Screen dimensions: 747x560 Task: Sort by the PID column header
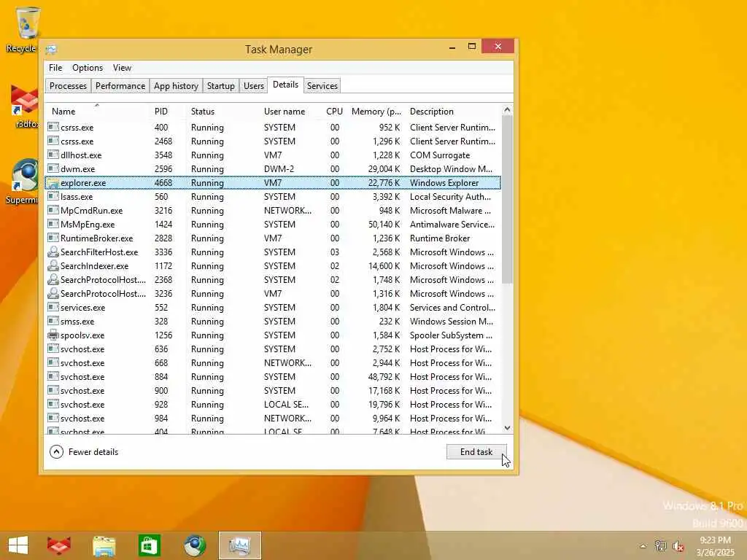click(167, 111)
